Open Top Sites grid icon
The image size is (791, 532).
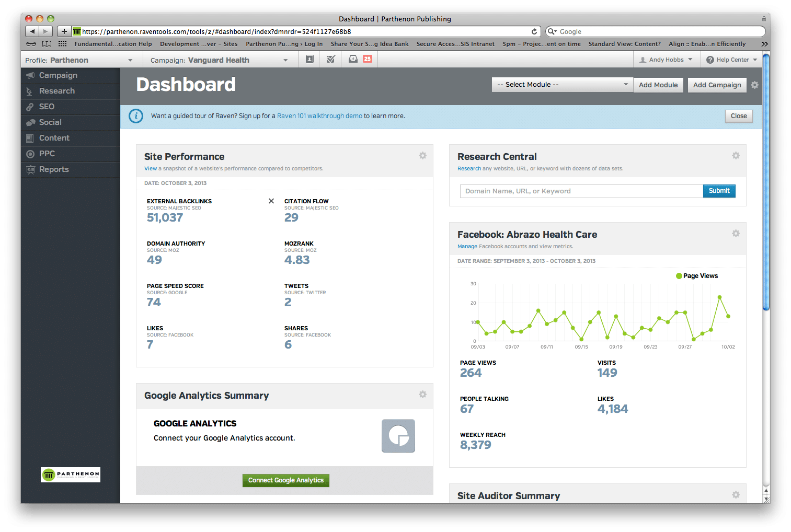(63, 44)
